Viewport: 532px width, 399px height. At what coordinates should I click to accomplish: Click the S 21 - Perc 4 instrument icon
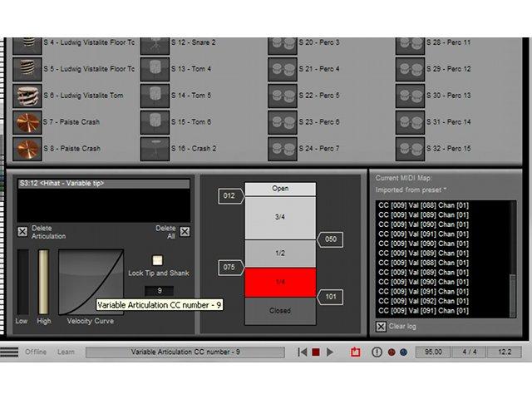[283, 69]
